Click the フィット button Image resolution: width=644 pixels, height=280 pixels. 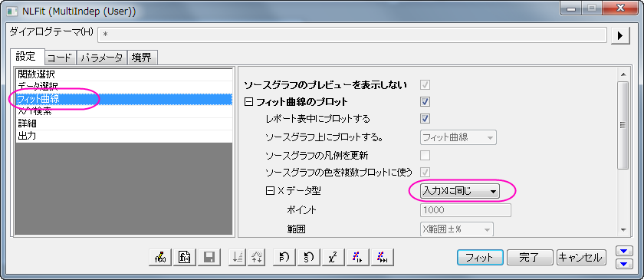480,258
